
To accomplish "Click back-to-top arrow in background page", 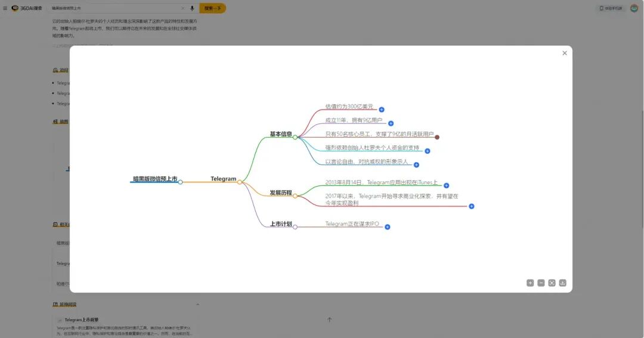I will (x=329, y=320).
